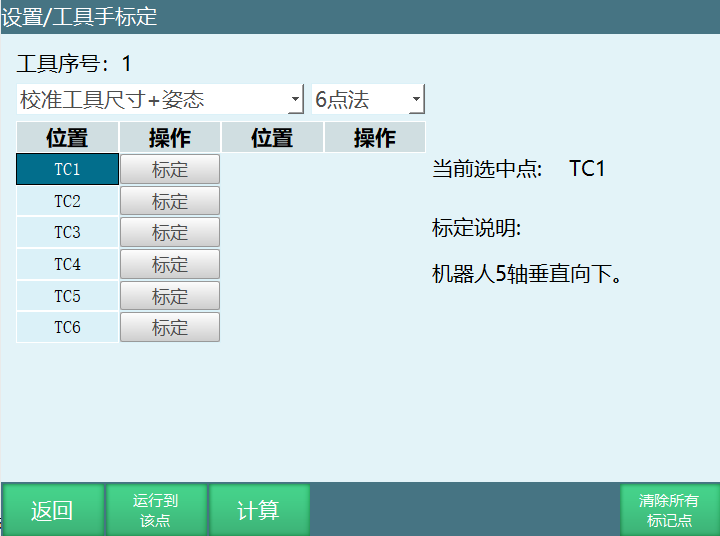Click 标定 button for TC6
This screenshot has height=536, width=720.
click(x=170, y=327)
